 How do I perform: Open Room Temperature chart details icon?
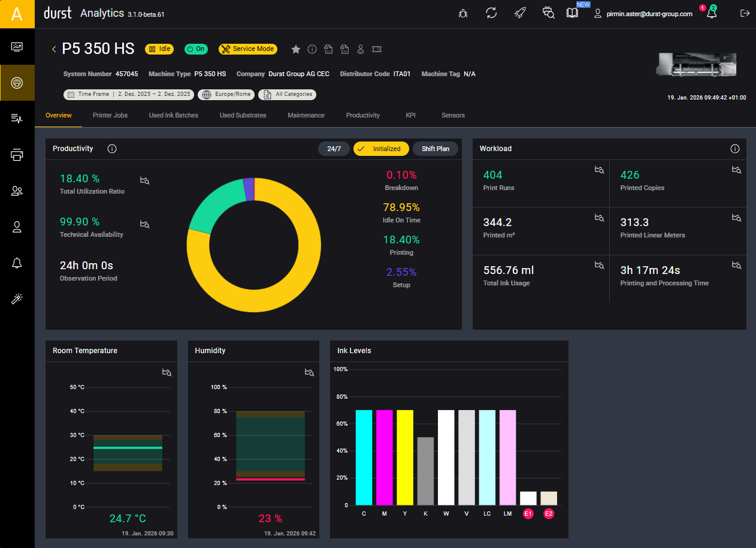(167, 372)
